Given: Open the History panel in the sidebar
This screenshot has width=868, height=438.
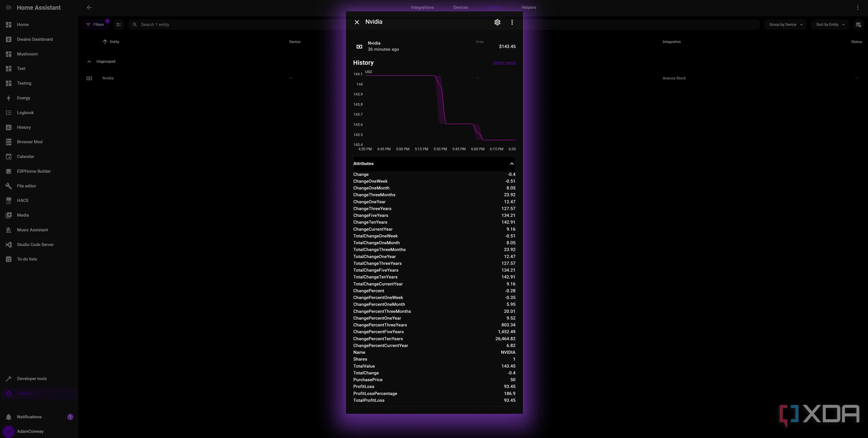Looking at the screenshot, I should tap(39, 127).
